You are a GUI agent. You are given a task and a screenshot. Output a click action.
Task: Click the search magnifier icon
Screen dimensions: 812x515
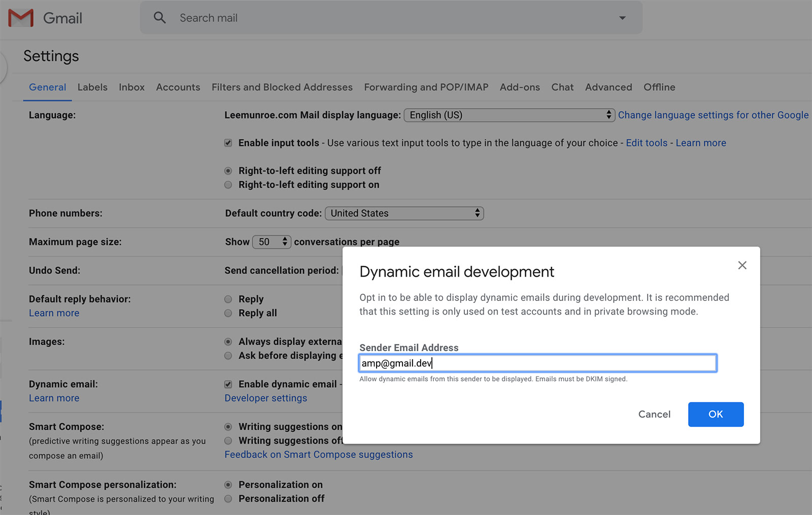[x=160, y=18]
